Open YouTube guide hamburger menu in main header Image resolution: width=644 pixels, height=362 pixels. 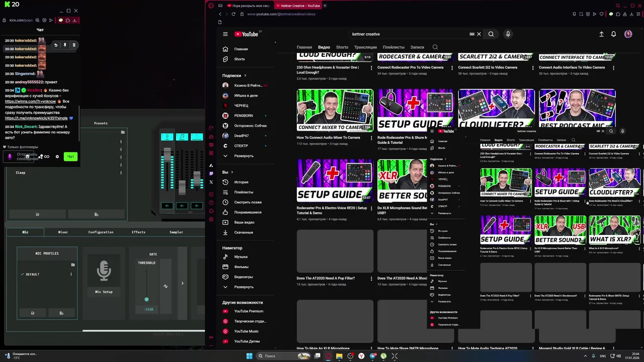coord(225,34)
